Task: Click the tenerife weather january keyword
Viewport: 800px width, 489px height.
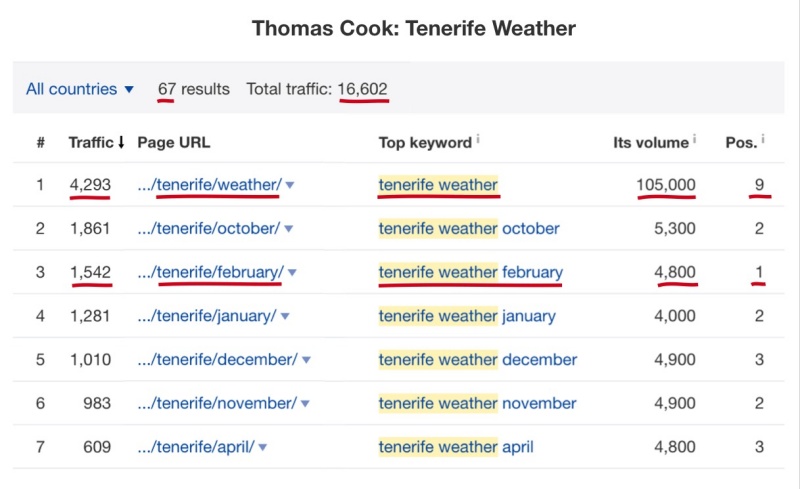Action: (467, 316)
